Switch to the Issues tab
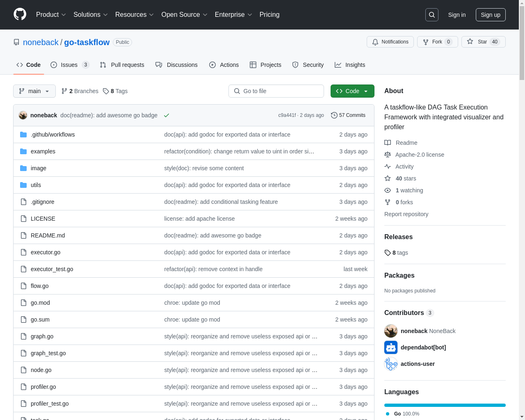The image size is (525, 420). 69,65
